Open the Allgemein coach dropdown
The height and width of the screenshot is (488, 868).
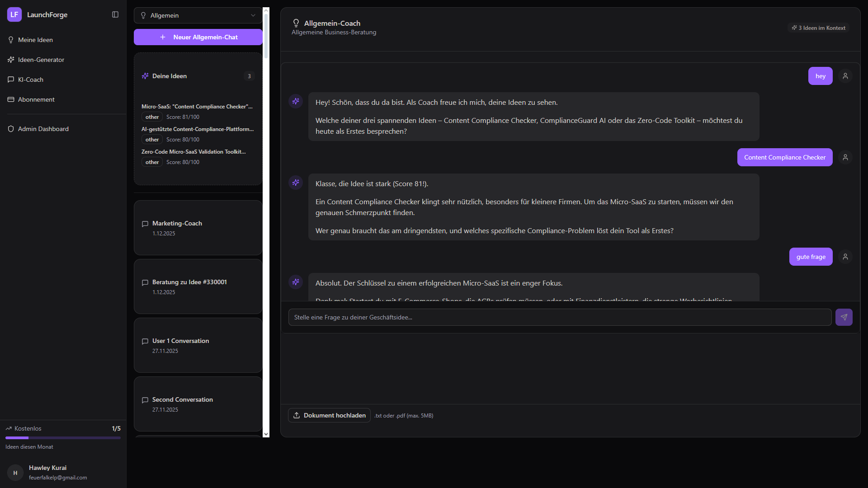point(198,15)
